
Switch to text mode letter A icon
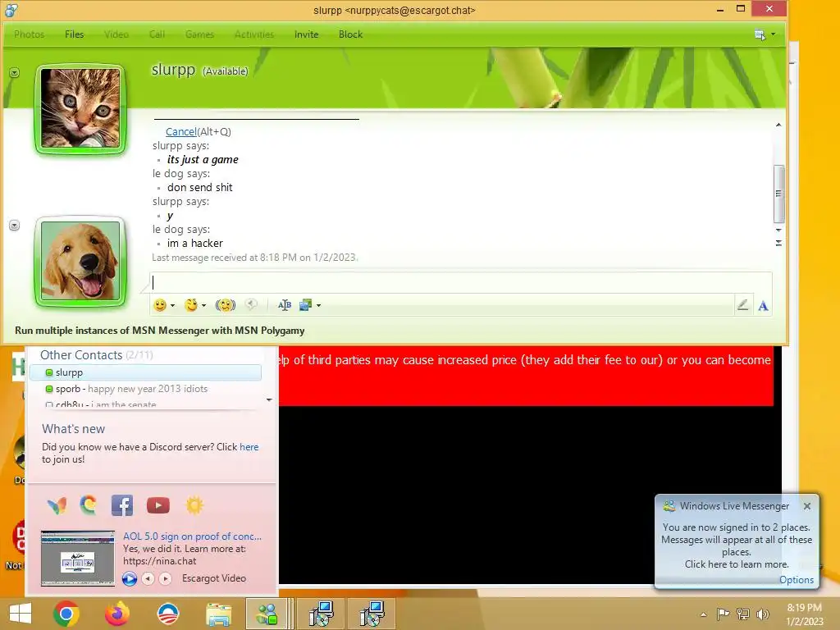[763, 306]
